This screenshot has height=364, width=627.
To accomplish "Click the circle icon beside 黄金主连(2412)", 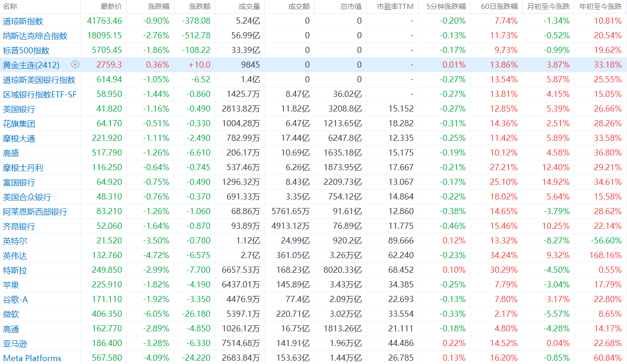I will 75,65.
